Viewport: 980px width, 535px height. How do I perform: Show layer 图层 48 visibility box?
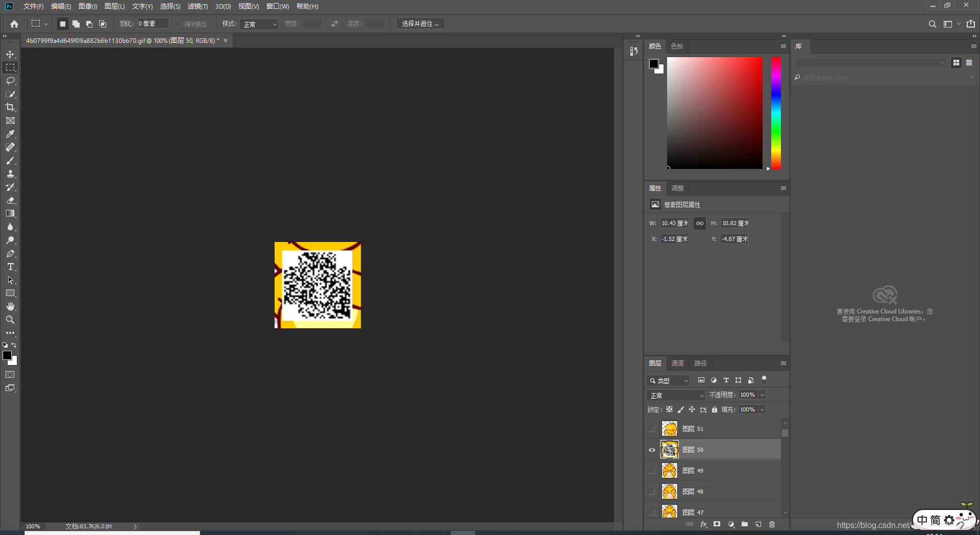point(652,492)
